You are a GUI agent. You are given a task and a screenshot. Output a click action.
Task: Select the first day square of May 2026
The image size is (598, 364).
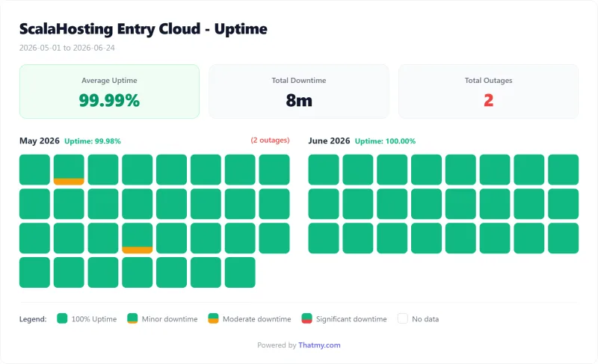(34, 170)
